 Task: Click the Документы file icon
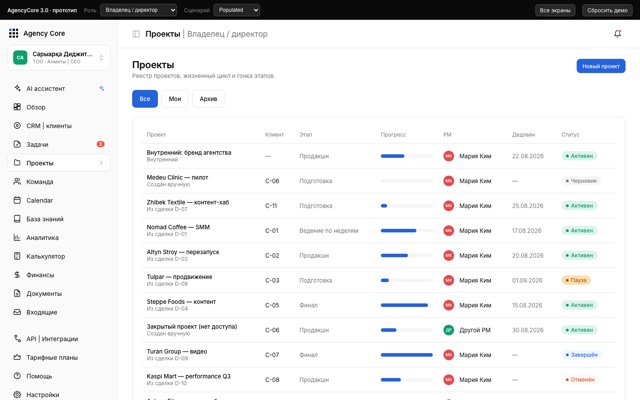[x=17, y=293]
